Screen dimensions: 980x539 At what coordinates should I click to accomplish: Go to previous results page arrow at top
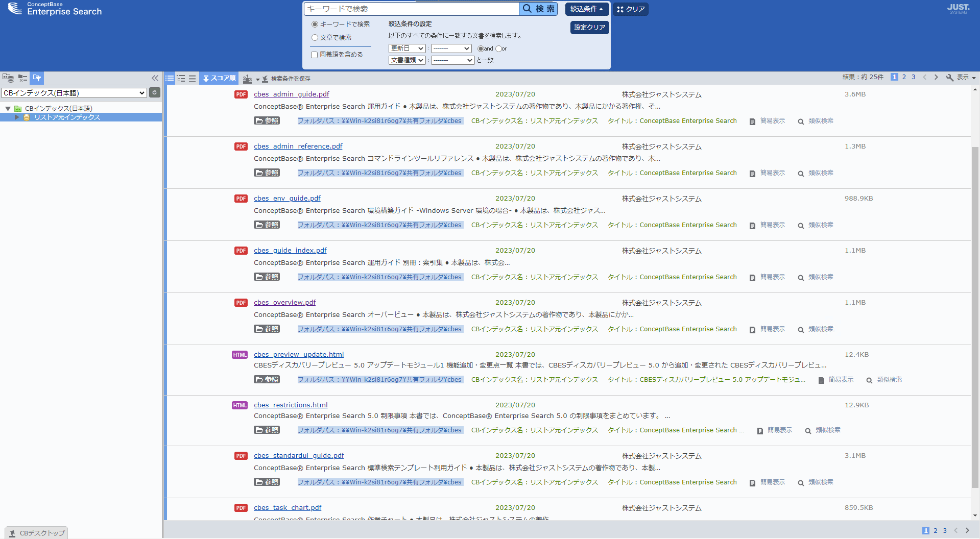point(925,77)
